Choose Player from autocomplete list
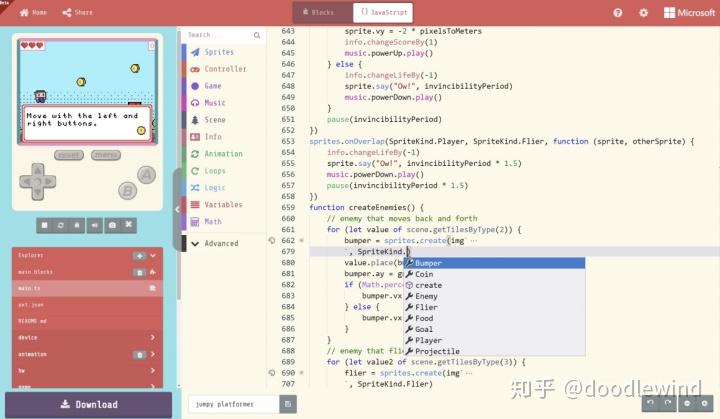 click(494, 340)
